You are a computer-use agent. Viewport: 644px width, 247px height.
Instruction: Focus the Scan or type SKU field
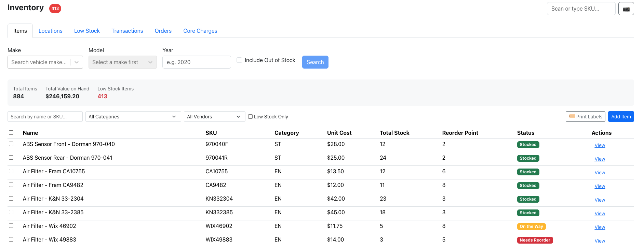click(x=581, y=9)
